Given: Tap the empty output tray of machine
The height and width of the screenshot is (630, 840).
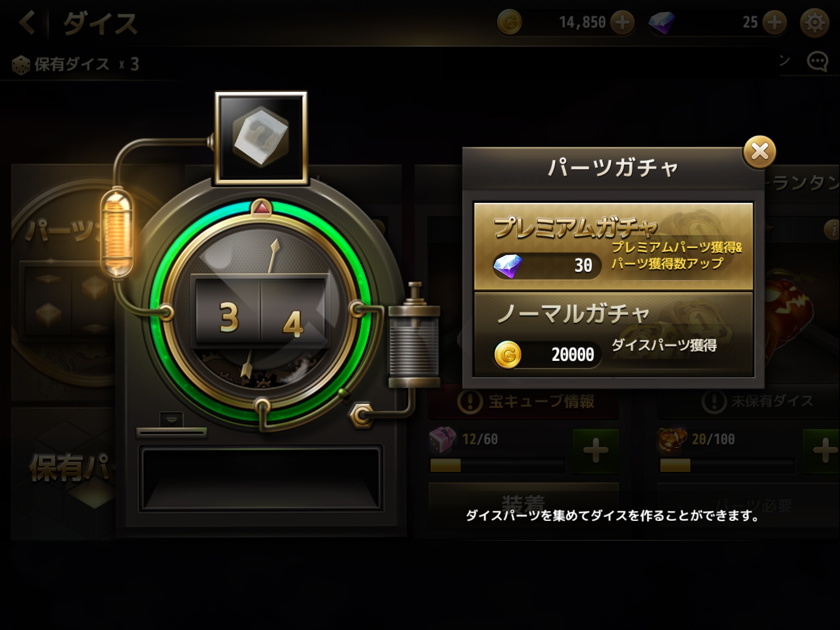Looking at the screenshot, I should (x=261, y=479).
